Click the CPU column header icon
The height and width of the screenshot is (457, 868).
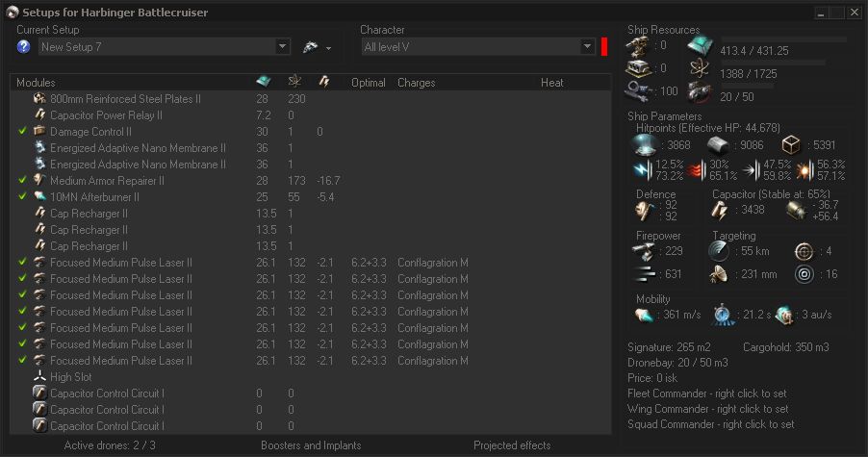coord(264,82)
